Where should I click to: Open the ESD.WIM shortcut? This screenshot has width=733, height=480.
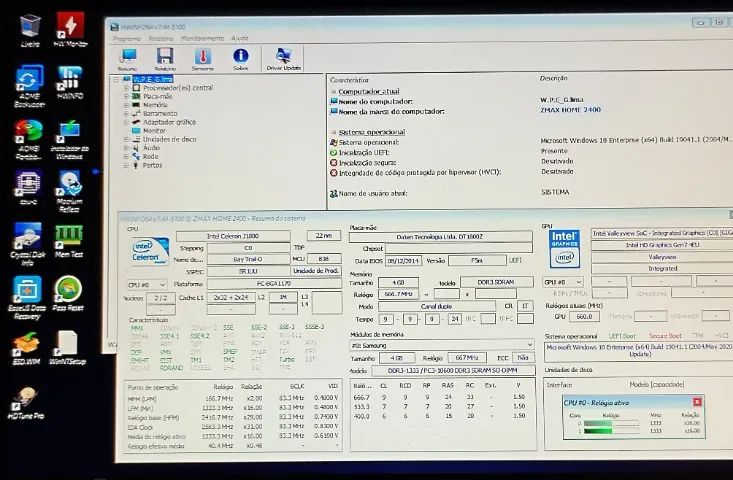[26, 347]
